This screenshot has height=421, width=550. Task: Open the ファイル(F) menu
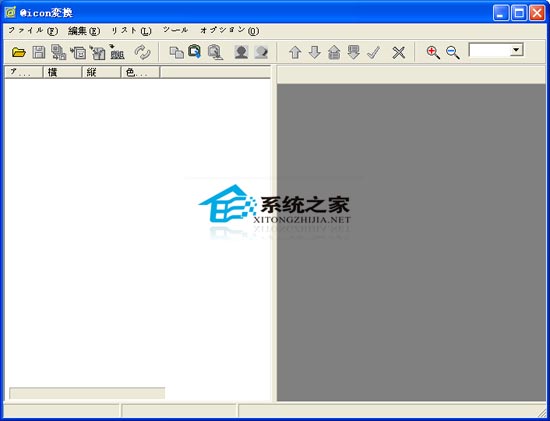(x=33, y=31)
